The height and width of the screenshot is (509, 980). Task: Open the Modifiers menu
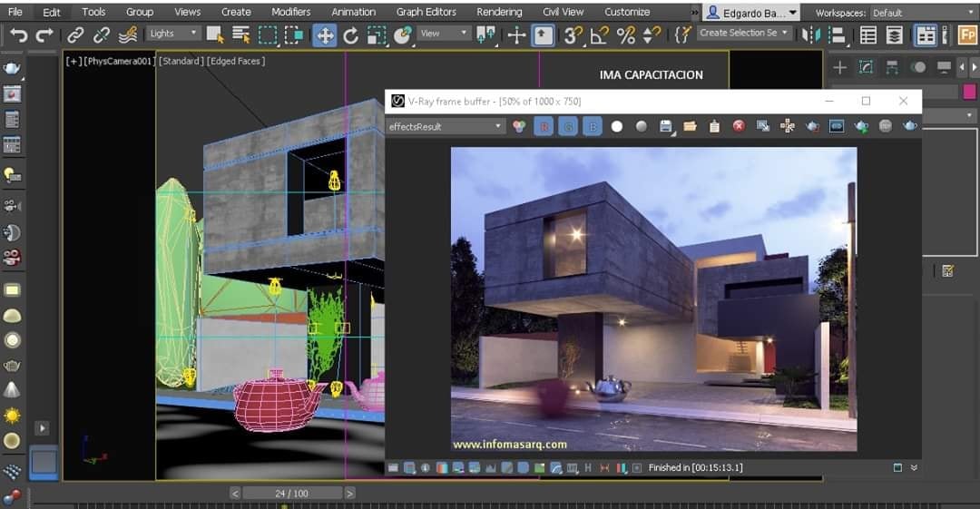290,12
